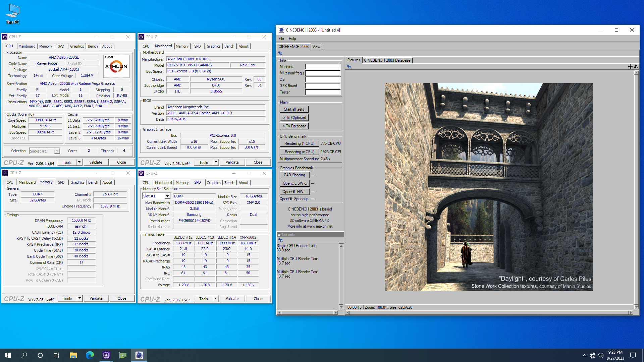644x362 pixels.
Task: Run the OpenGL HW-L benchmark
Action: tap(294, 192)
